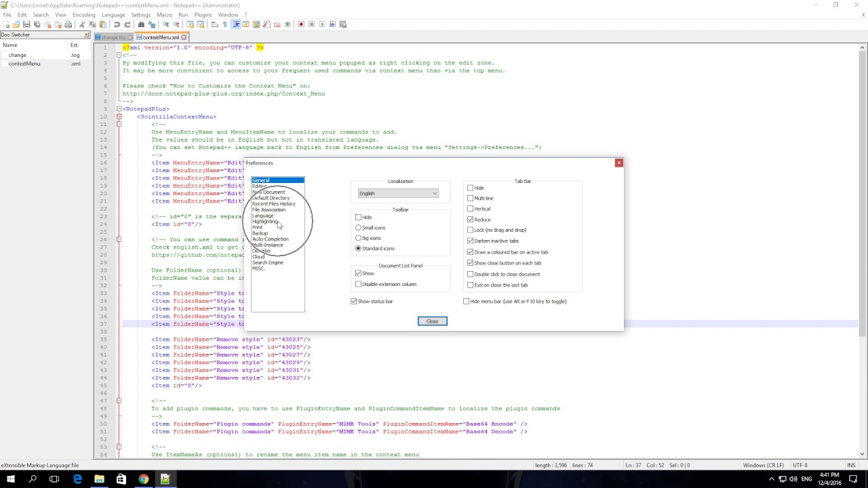Click the Replace toolbar icon
Image resolution: width=868 pixels, height=488 pixels.
coord(152,24)
